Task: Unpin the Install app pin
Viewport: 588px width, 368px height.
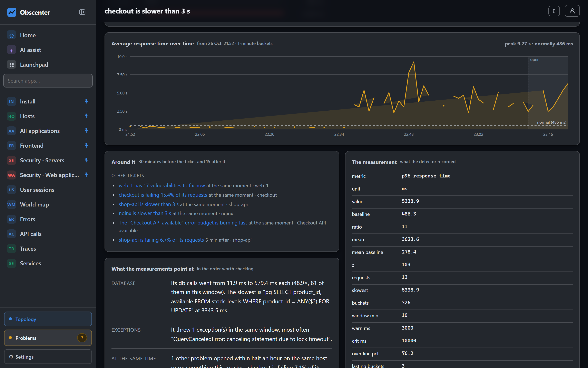Action: click(86, 101)
